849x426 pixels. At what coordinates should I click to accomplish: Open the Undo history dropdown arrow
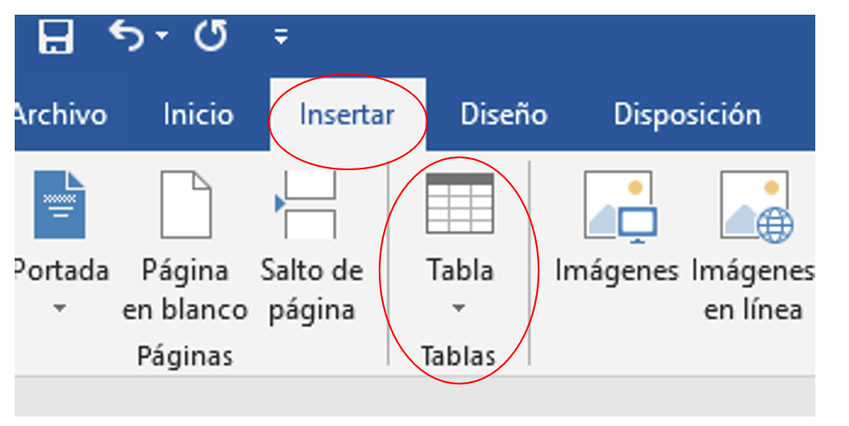162,36
